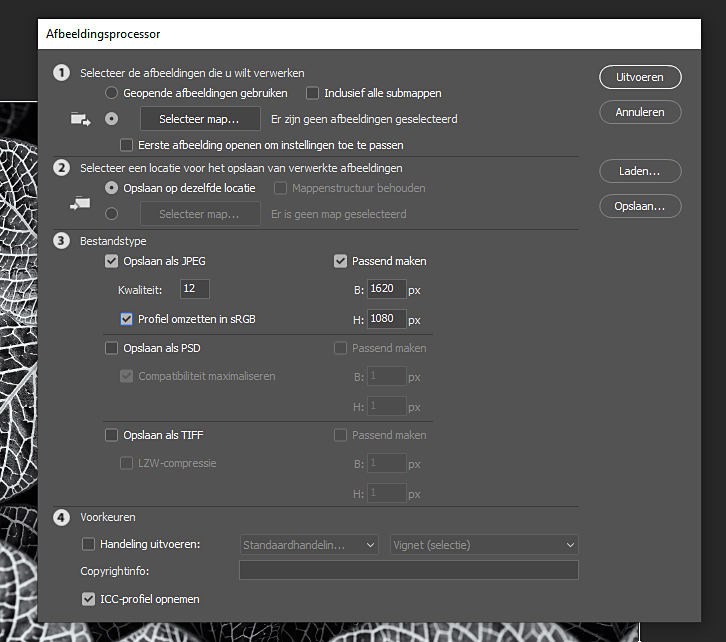Screen dimensions: 726x642
Task: Disable 'ICC-profiel opnemen' checkbox
Action: pos(88,599)
